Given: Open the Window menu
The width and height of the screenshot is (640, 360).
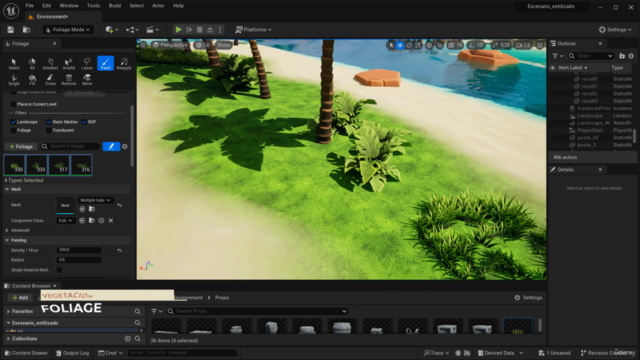Looking at the screenshot, I should 69,6.
